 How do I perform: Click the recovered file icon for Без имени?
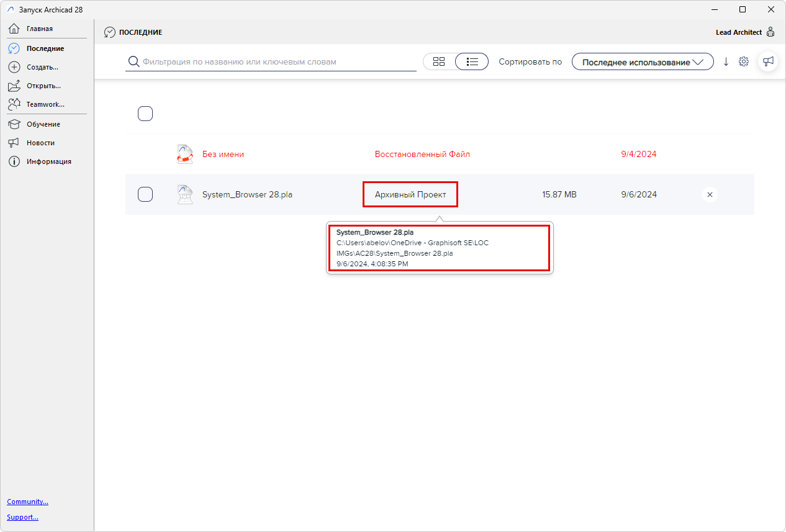tap(185, 154)
